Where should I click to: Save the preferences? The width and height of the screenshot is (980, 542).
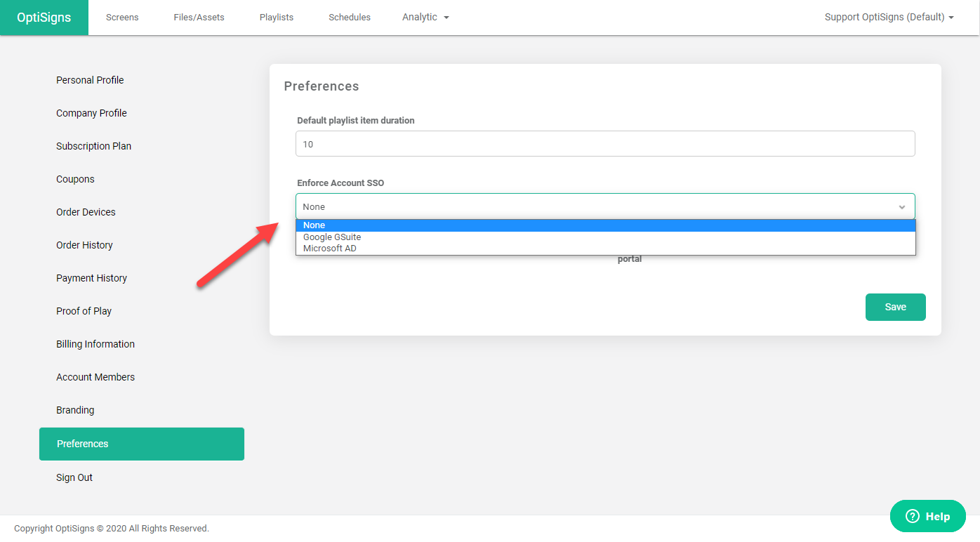tap(895, 307)
